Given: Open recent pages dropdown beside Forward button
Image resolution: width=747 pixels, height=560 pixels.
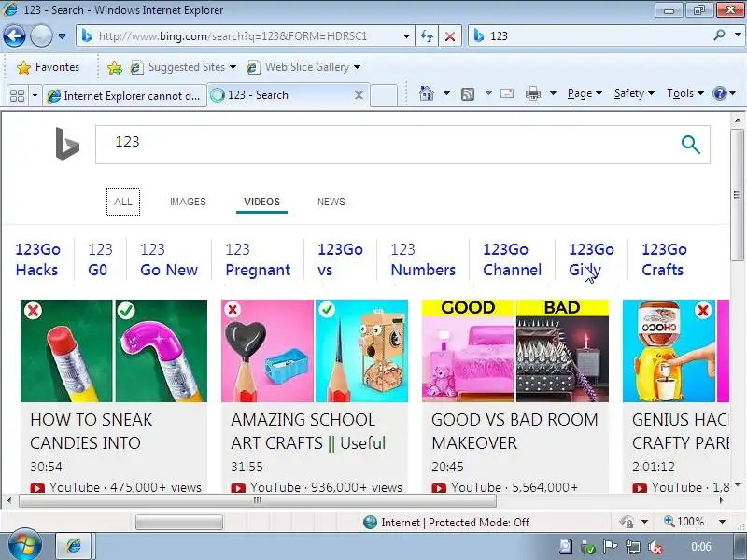Looking at the screenshot, I should point(62,36).
